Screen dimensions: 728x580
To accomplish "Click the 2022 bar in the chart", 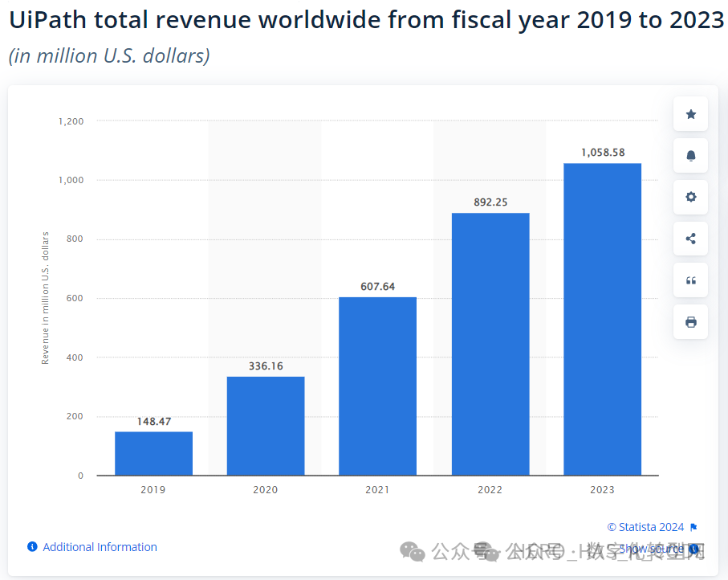I will [490, 344].
